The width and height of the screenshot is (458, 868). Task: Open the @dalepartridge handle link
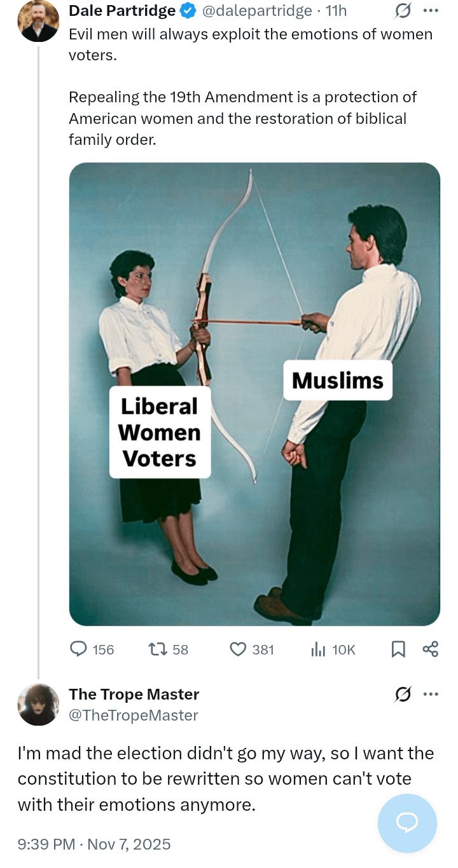tap(257, 11)
